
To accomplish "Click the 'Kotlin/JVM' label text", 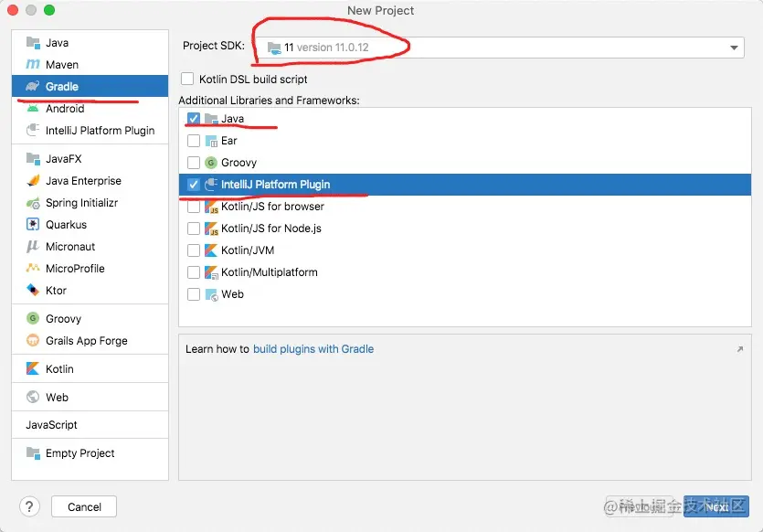I will pos(248,250).
